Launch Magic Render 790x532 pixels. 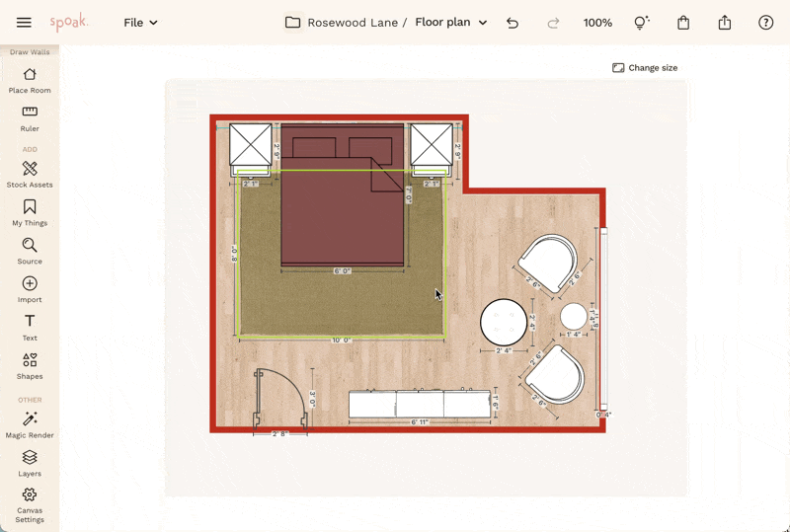coord(30,424)
